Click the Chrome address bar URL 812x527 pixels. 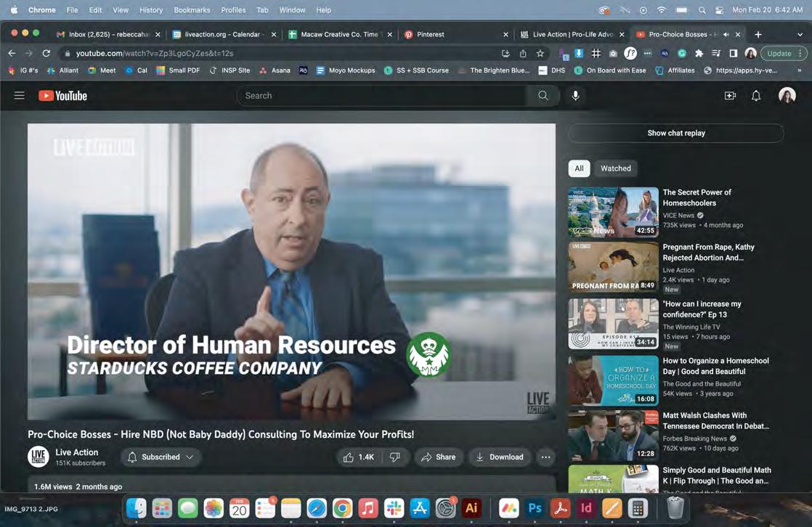(x=154, y=53)
